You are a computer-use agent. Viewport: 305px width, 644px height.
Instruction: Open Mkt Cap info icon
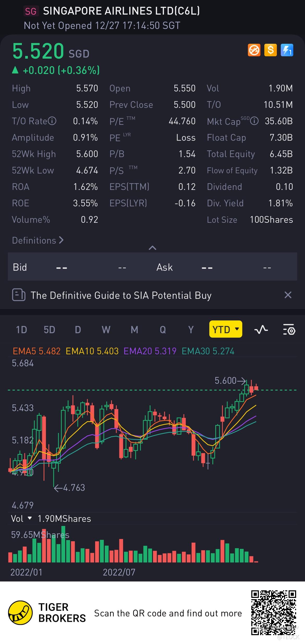(254, 121)
